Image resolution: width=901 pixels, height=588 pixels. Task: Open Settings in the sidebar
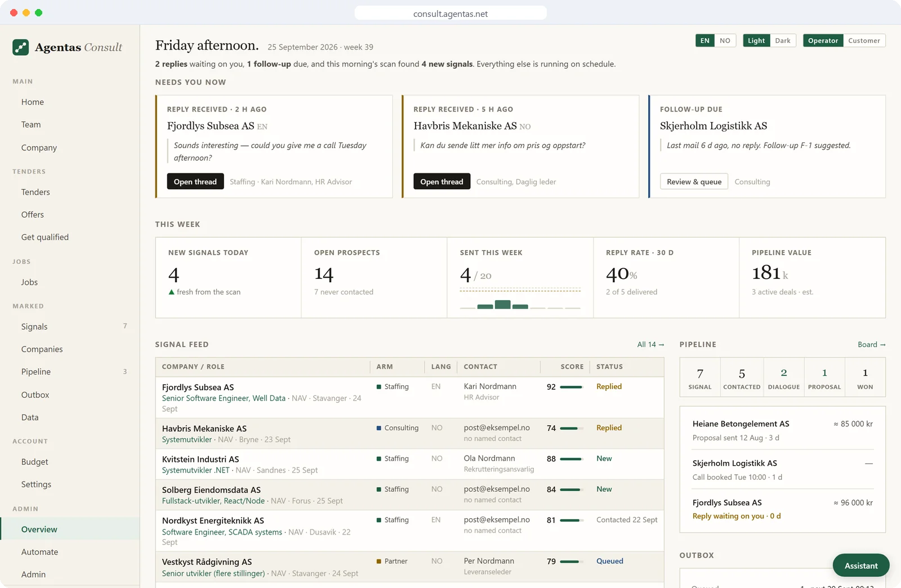pos(70,484)
